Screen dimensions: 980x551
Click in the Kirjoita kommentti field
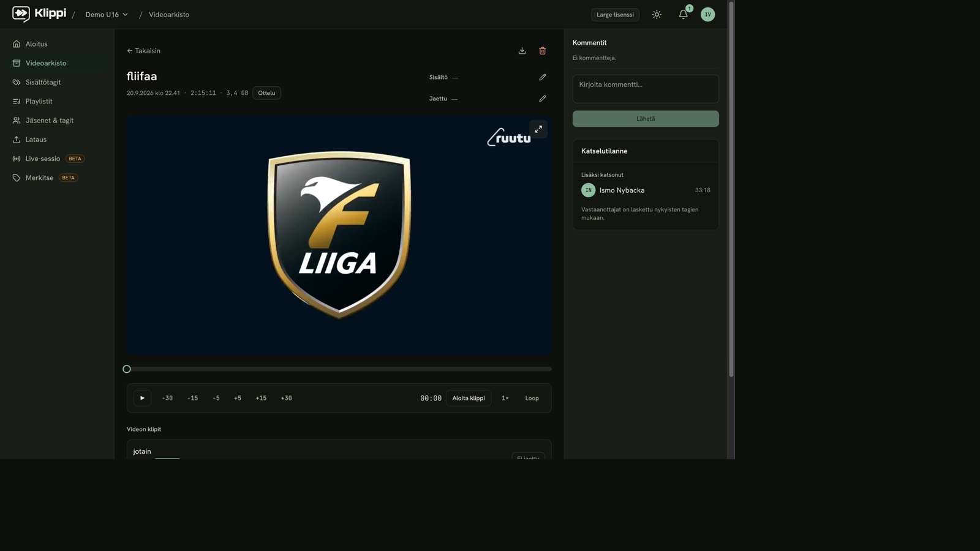(646, 89)
